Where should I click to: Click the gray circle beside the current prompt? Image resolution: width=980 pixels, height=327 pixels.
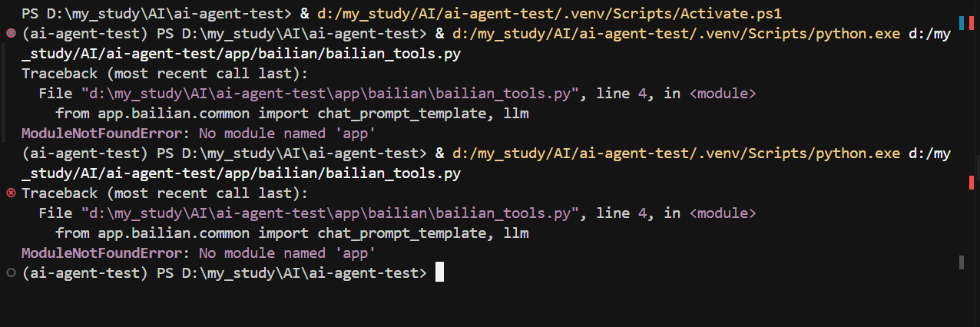pos(11,272)
